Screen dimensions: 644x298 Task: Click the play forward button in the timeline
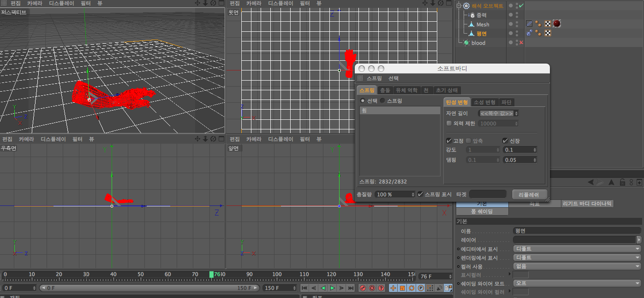tap(332, 288)
